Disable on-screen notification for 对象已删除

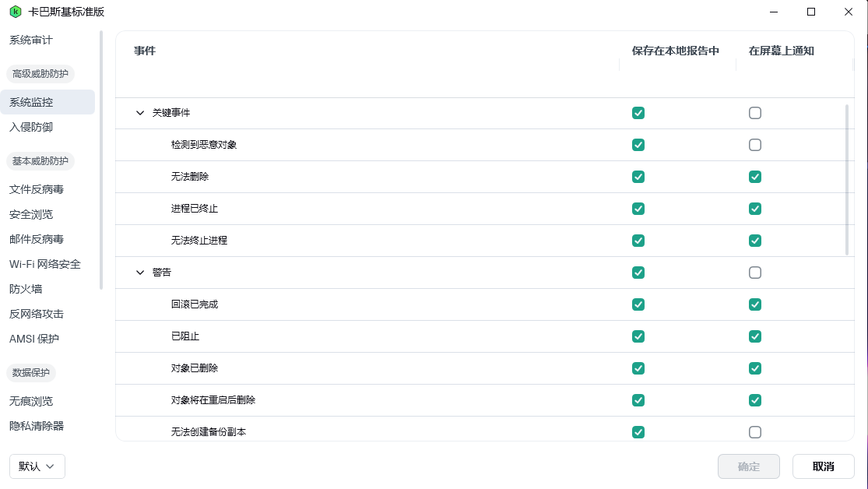(x=755, y=368)
